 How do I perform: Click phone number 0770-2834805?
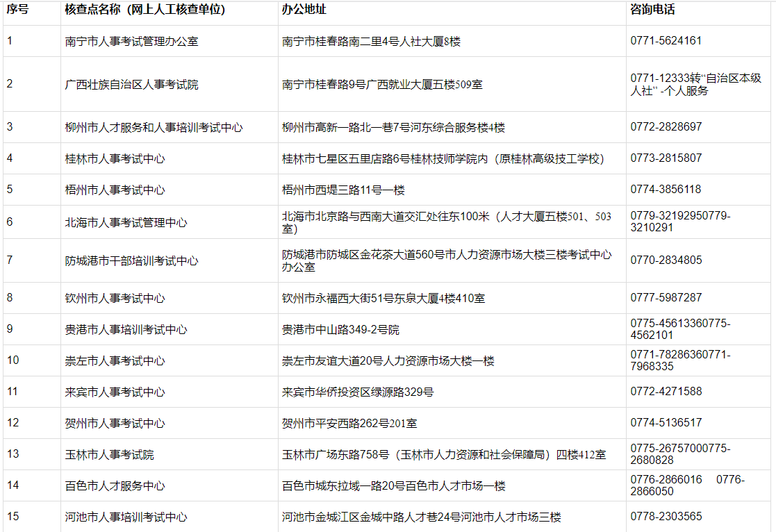click(666, 260)
